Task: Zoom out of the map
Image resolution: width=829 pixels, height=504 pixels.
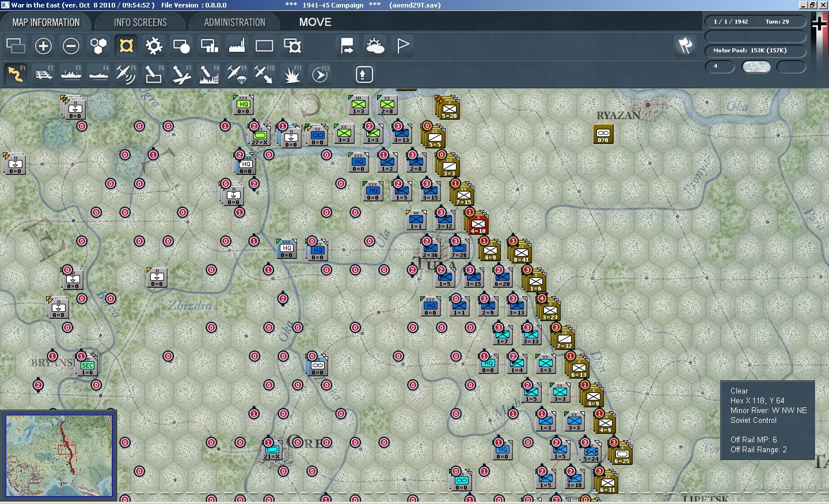Action: [x=71, y=45]
